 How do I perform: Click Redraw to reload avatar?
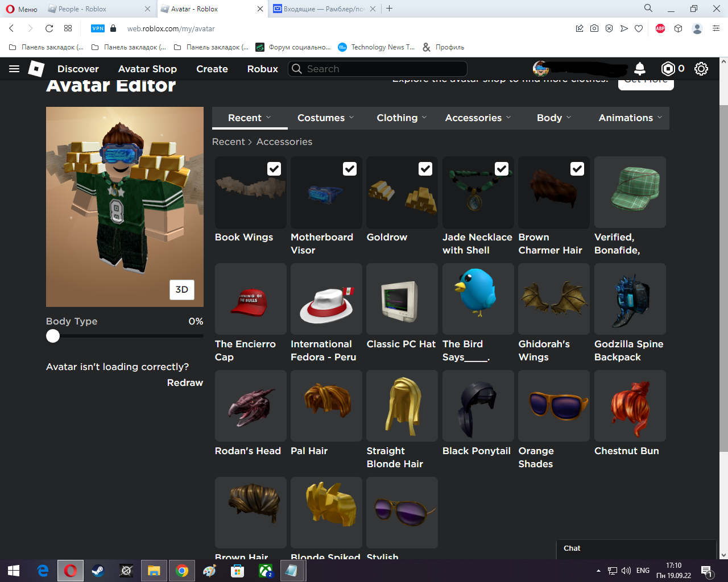click(x=185, y=383)
